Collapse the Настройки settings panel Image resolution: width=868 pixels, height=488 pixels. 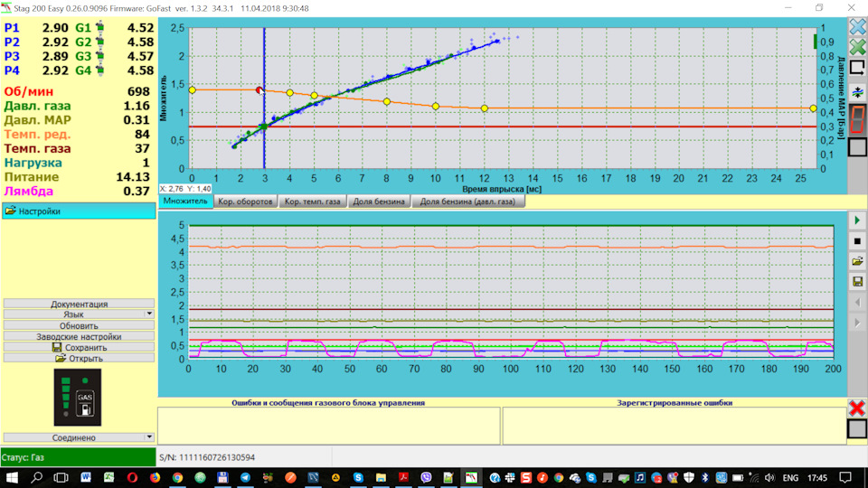(x=79, y=211)
